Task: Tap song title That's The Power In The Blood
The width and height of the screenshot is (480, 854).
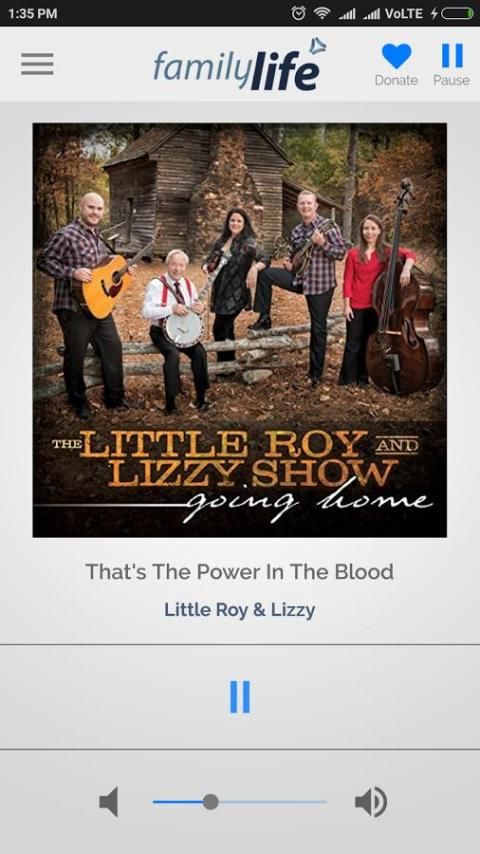Action: pos(240,572)
